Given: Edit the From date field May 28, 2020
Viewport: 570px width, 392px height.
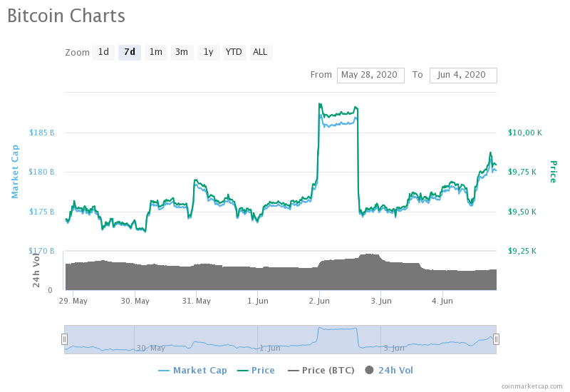Looking at the screenshot, I should 370,76.
